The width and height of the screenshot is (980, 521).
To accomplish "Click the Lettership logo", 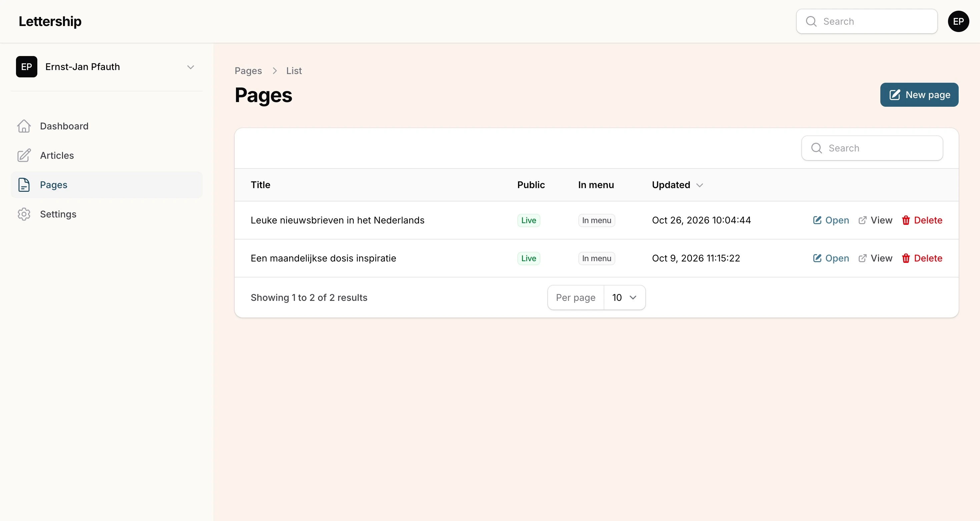I will click(x=50, y=21).
